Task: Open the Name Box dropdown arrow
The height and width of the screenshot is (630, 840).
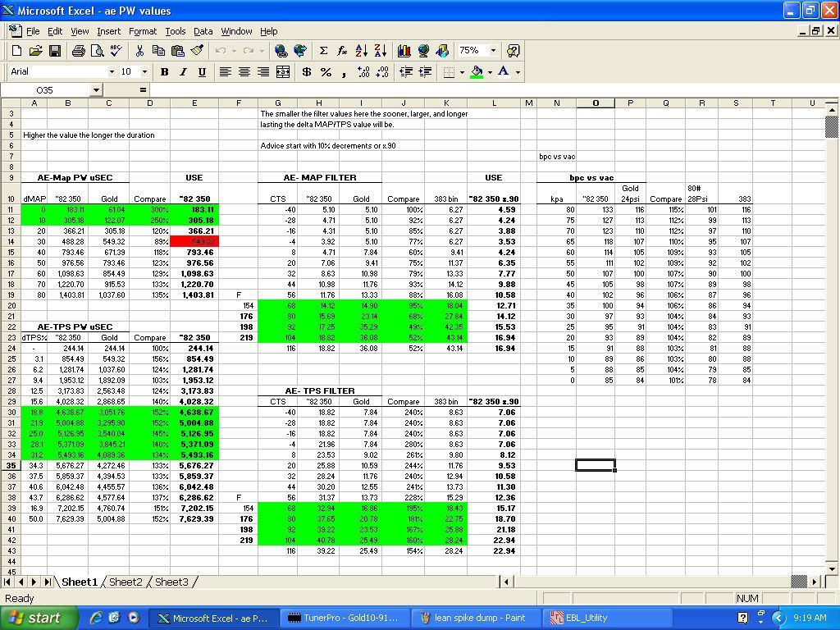Action: [x=95, y=90]
